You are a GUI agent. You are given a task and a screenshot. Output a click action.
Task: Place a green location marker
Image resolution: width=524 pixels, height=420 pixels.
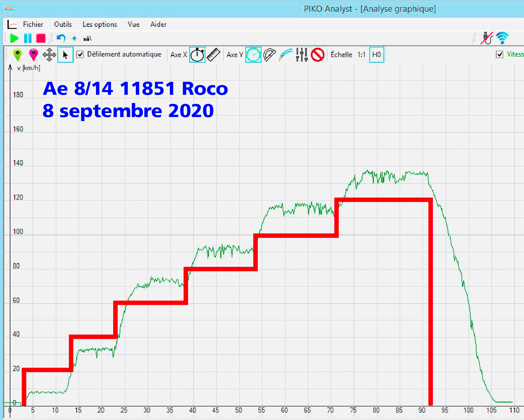pyautogui.click(x=18, y=55)
